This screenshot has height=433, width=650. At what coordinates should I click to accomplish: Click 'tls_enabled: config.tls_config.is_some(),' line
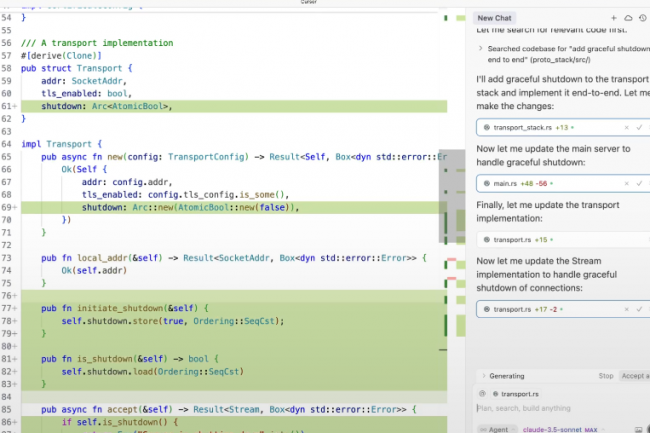coord(185,195)
